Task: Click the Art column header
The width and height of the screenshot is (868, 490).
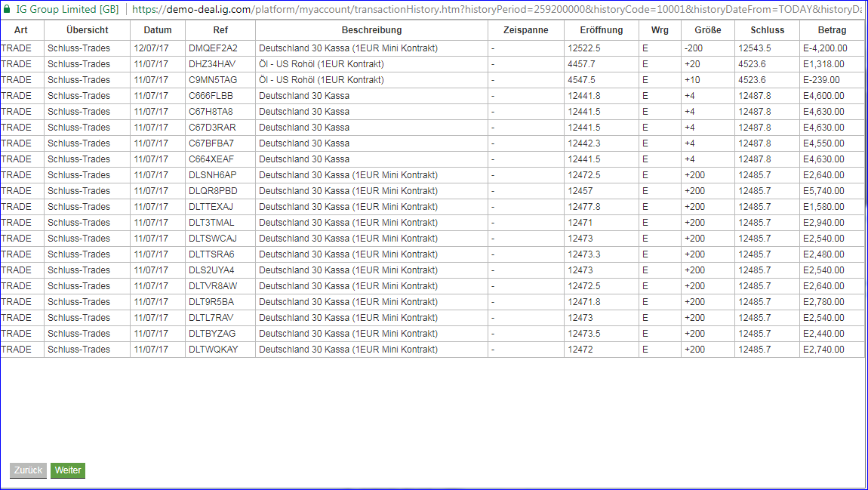Action: [x=22, y=30]
